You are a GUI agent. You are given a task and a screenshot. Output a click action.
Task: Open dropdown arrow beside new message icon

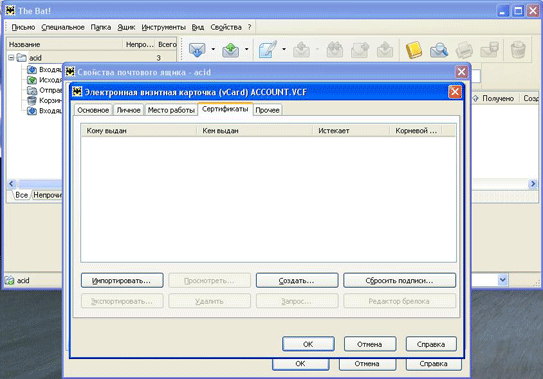(284, 49)
